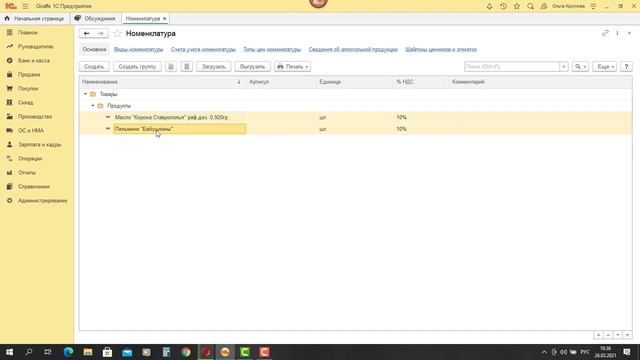
Task: Open Типы цен номенклатуры link
Action: point(272,49)
